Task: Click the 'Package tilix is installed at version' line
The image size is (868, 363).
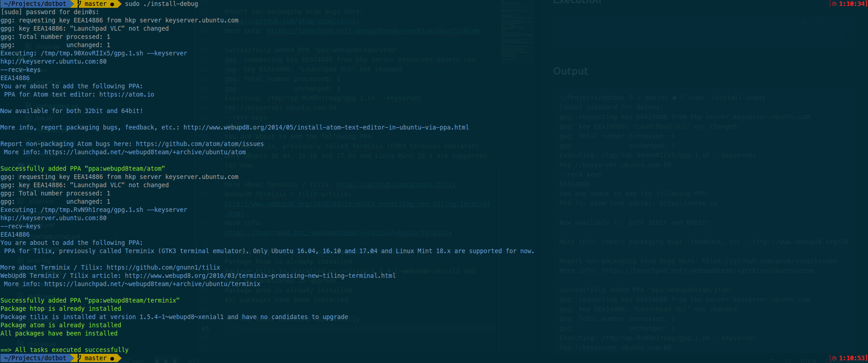Action: 174,317
